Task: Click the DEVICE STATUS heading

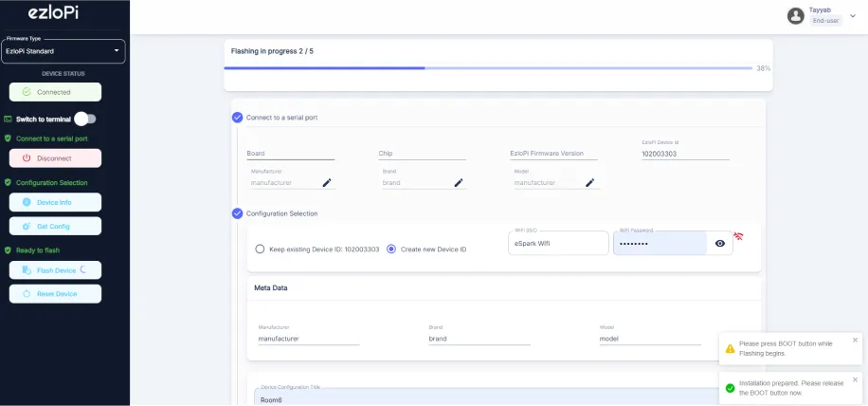Action: [x=63, y=74]
